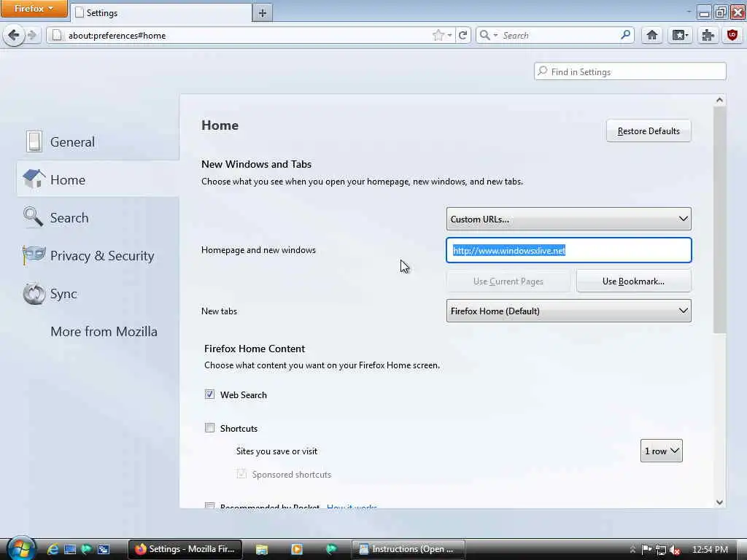Click the settings vertical scrollbar thumb
The image size is (747, 560).
coord(719,219)
